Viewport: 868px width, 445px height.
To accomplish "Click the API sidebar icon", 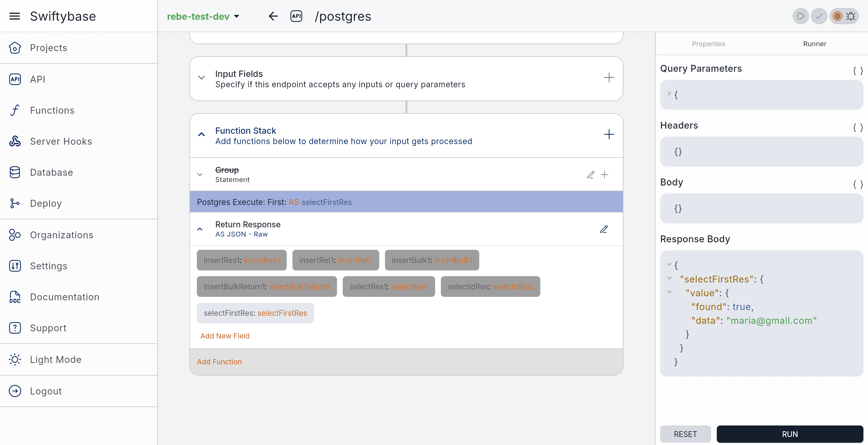I will point(15,79).
